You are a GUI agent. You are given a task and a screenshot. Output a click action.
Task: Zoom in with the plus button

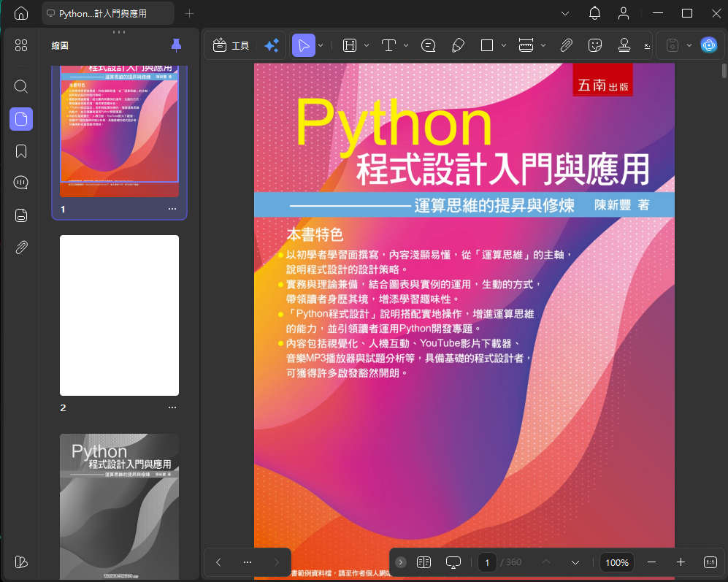click(681, 562)
